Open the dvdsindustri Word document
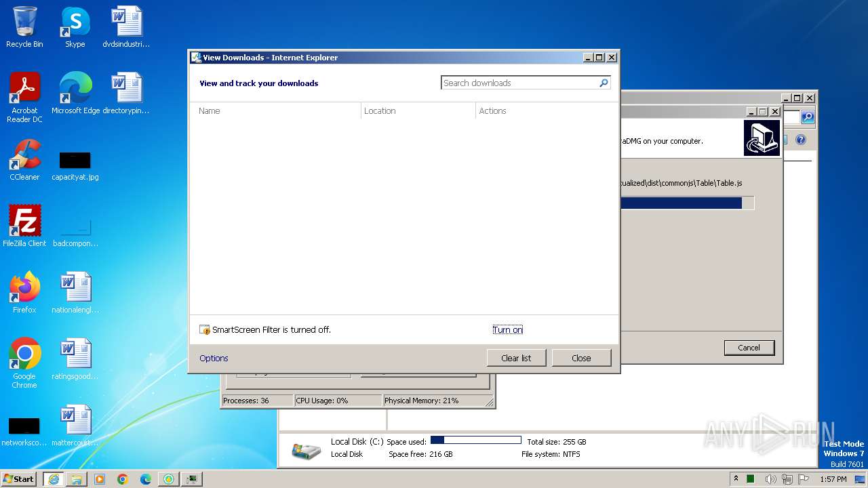Viewport: 868px width, 488px height. pyautogui.click(x=126, y=27)
